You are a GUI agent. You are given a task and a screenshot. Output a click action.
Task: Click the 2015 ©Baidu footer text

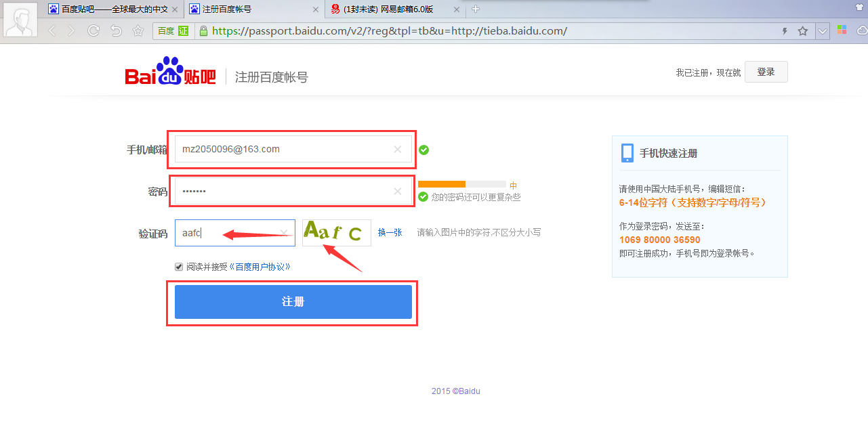coord(456,391)
